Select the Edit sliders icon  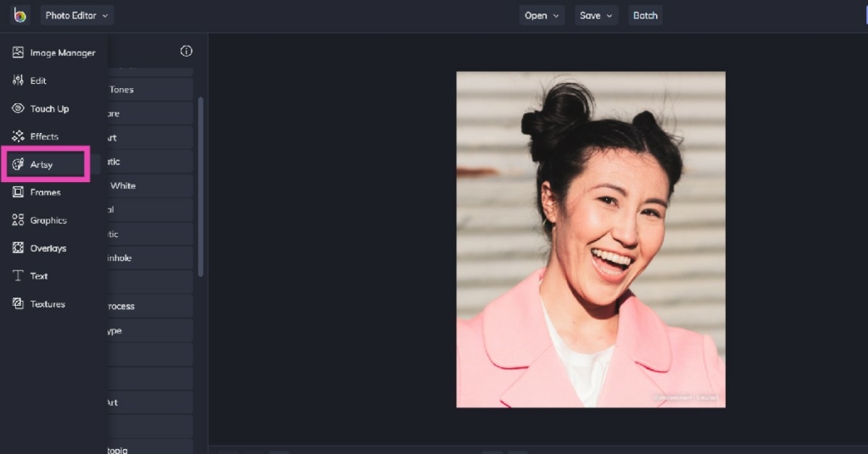click(18, 80)
